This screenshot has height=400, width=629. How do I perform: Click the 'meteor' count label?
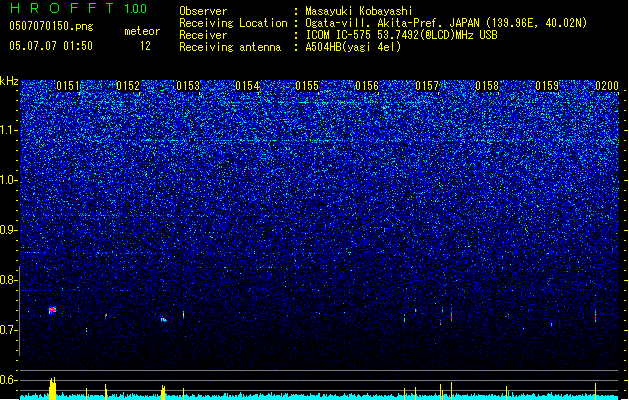point(142,31)
